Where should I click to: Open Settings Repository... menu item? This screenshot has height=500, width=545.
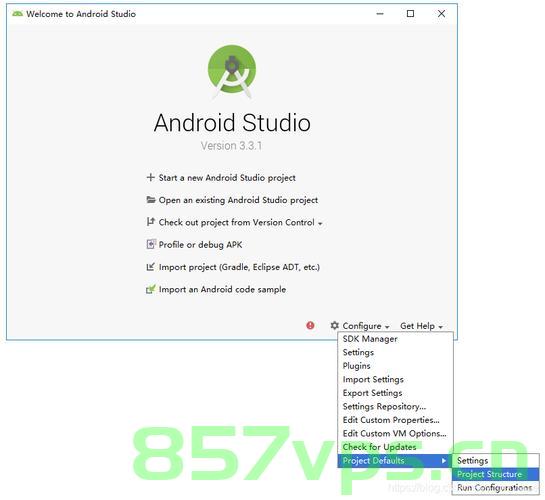pyautogui.click(x=395, y=407)
